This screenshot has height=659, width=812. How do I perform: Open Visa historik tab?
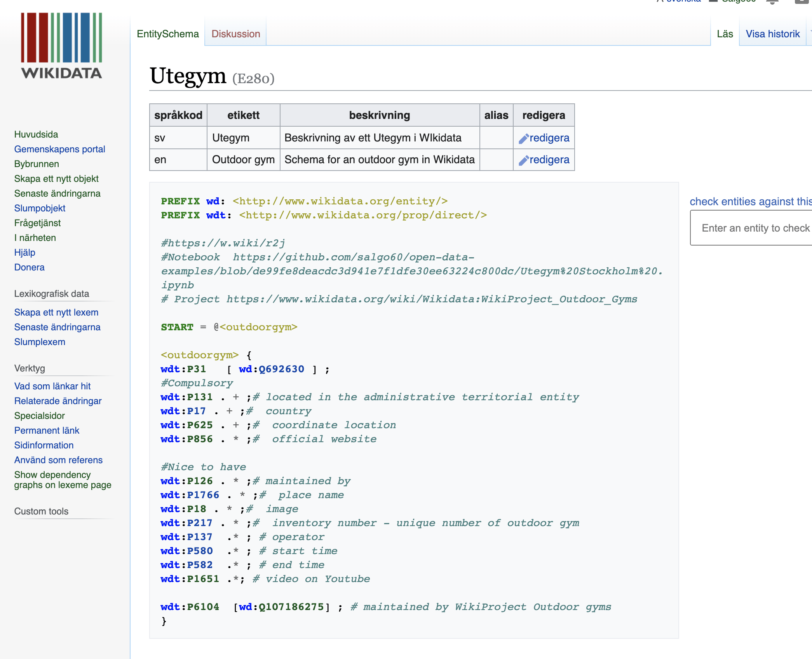772,34
